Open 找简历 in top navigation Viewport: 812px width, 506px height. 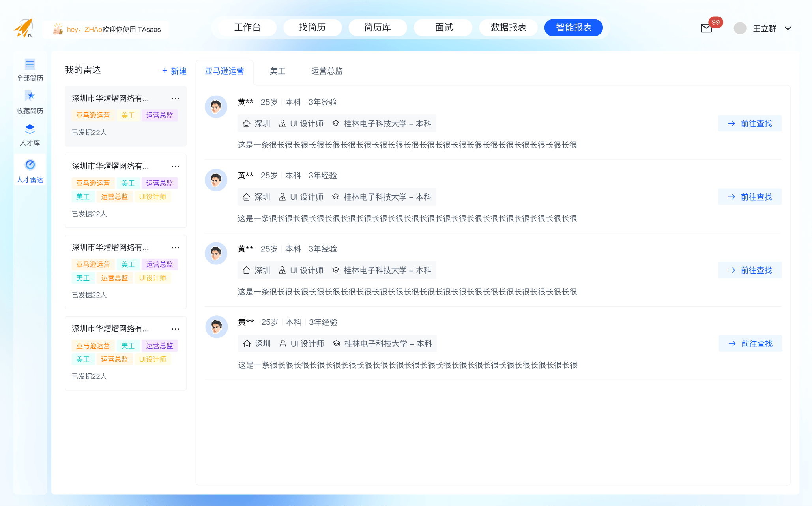[312, 27]
